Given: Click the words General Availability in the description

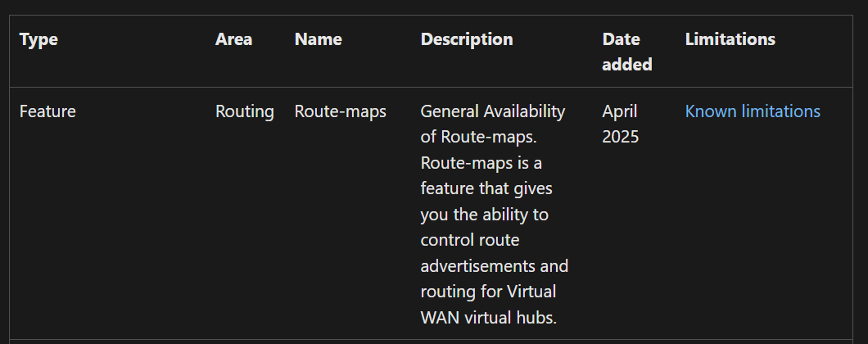Looking at the screenshot, I should [x=493, y=111].
